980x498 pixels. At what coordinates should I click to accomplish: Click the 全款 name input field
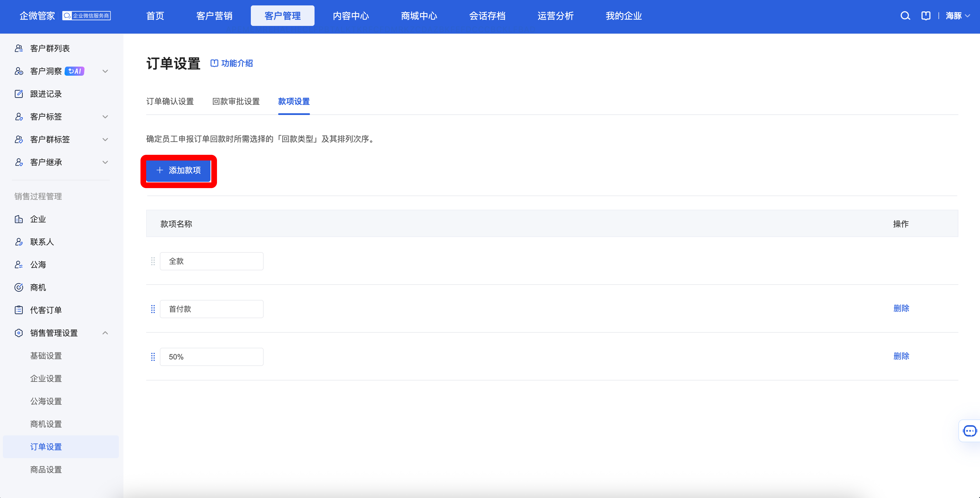pos(212,261)
